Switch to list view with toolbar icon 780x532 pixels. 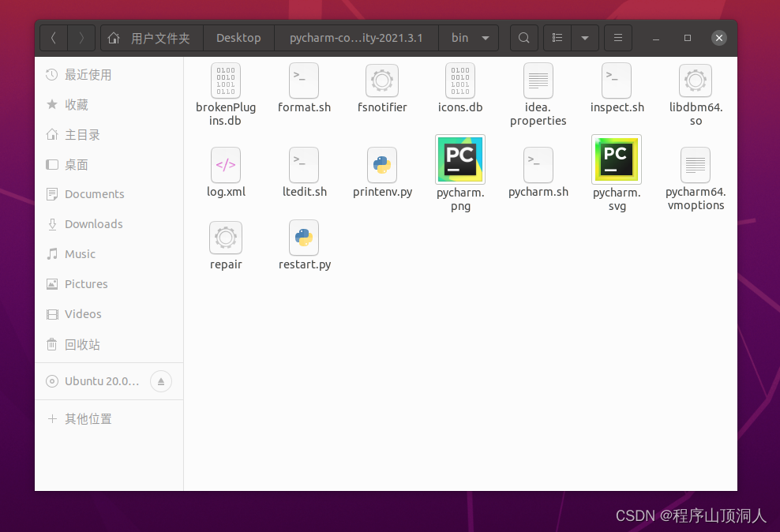557,38
